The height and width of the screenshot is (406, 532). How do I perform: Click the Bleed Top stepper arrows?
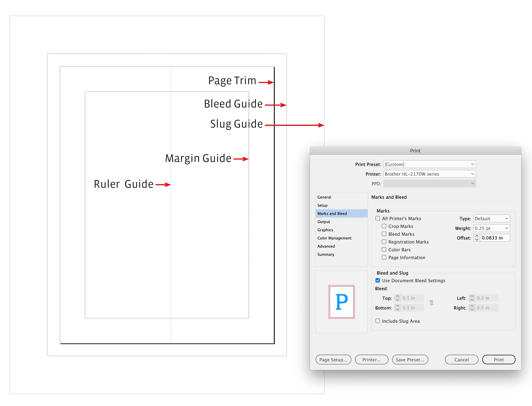tap(397, 298)
